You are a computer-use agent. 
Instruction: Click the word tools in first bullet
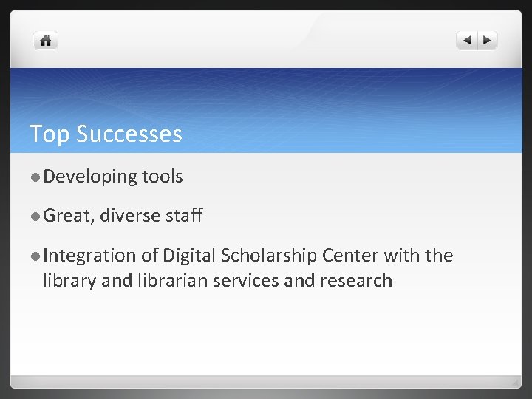(162, 177)
